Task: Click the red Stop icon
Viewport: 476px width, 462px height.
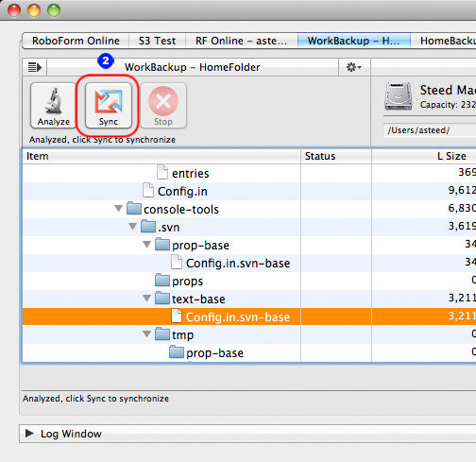Action: (163, 101)
